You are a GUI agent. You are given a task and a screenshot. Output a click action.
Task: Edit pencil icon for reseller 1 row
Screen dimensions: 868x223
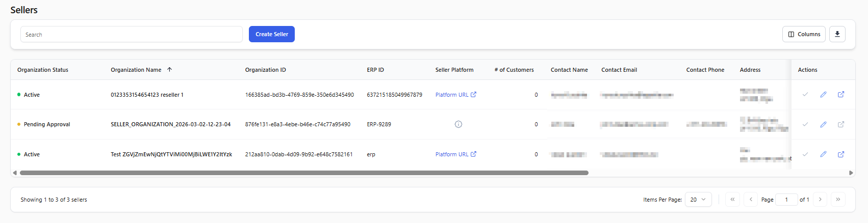click(x=823, y=94)
